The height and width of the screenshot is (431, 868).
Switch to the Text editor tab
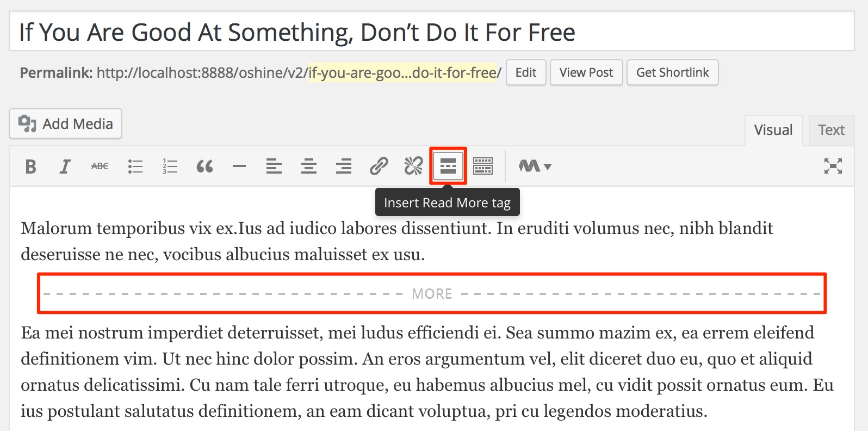tap(831, 130)
